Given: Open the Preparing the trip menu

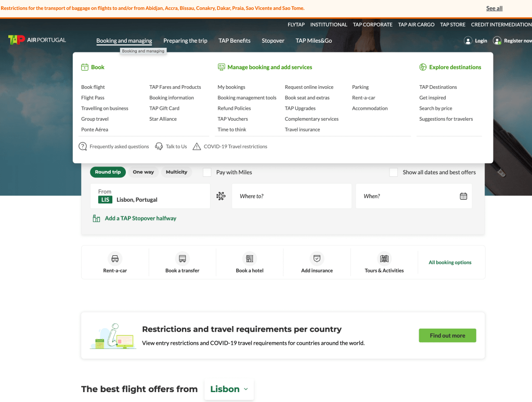Looking at the screenshot, I should tap(185, 41).
